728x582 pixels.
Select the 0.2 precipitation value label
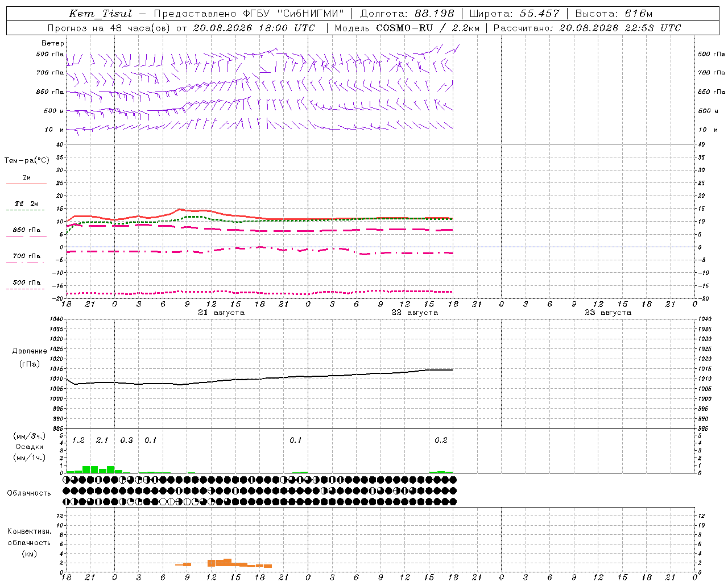(x=441, y=440)
